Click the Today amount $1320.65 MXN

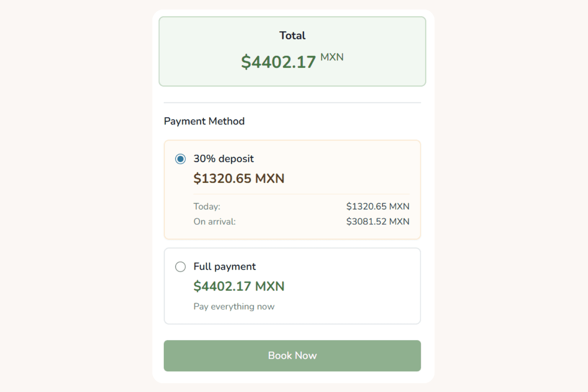pyautogui.click(x=377, y=207)
